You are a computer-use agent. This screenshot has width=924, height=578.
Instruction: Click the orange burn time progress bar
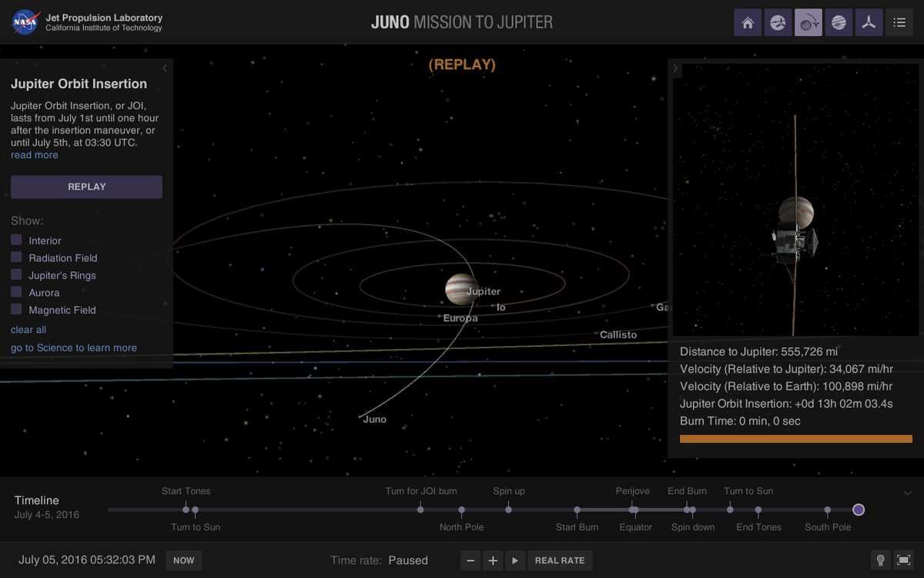(796, 439)
